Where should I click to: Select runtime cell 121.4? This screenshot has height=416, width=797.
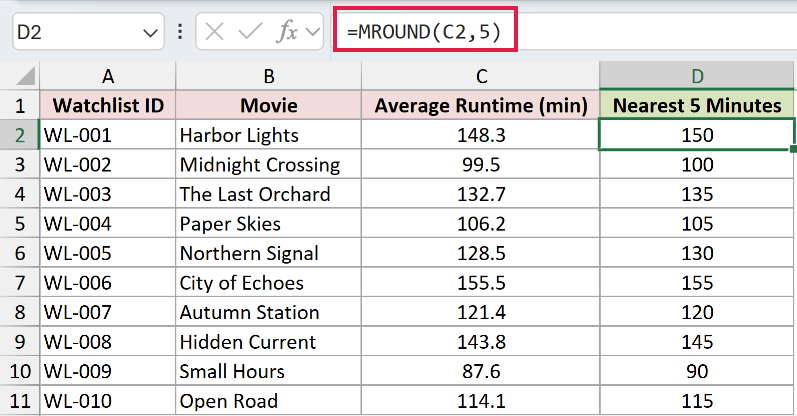(481, 312)
